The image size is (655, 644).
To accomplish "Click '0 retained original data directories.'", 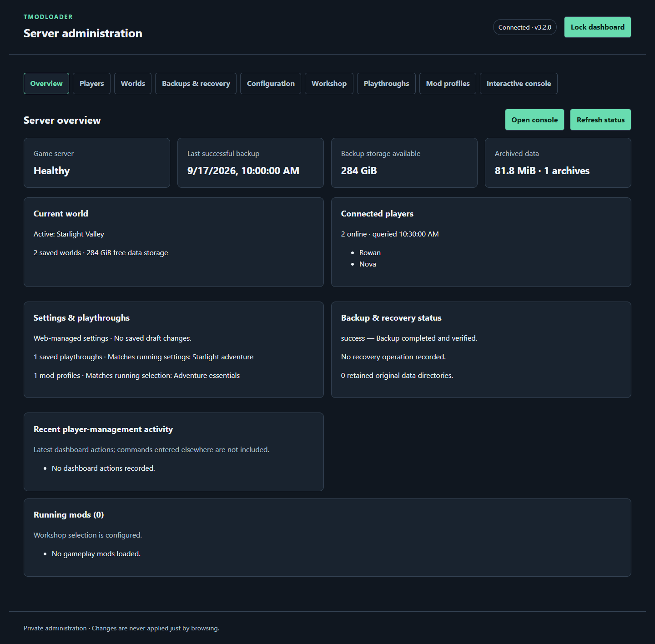I will point(397,376).
